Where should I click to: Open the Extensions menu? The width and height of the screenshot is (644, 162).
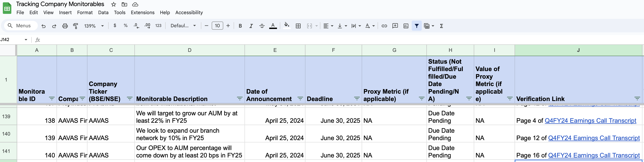point(142,12)
